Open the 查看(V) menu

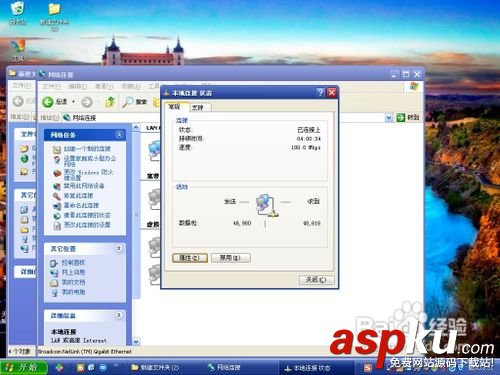click(104, 86)
